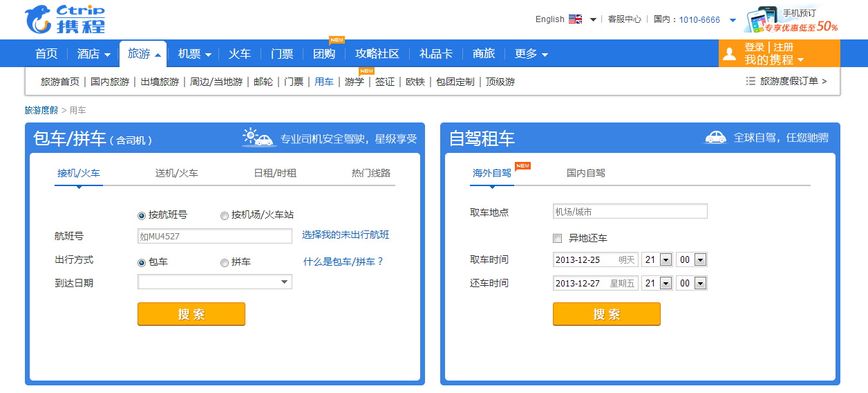Open the 到达日期 dropdown
This screenshot has width=868, height=393.
coord(284,282)
